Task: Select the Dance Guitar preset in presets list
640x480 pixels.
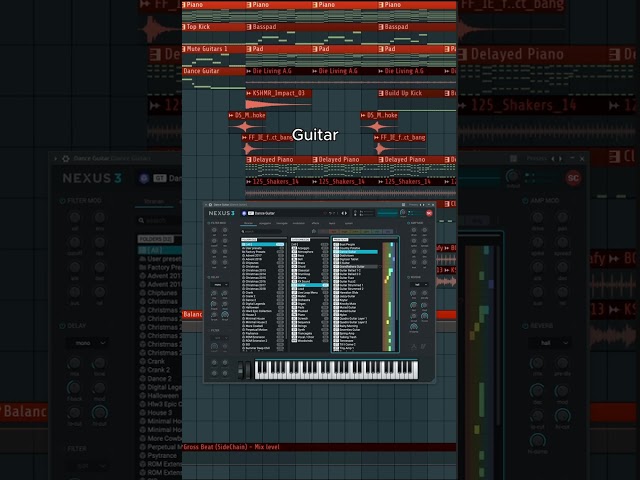Action: (x=356, y=252)
